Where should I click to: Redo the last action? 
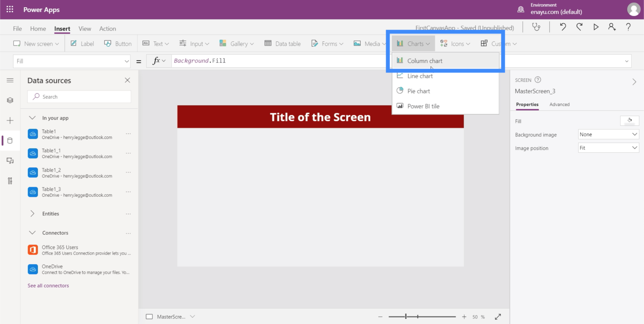[x=579, y=27]
